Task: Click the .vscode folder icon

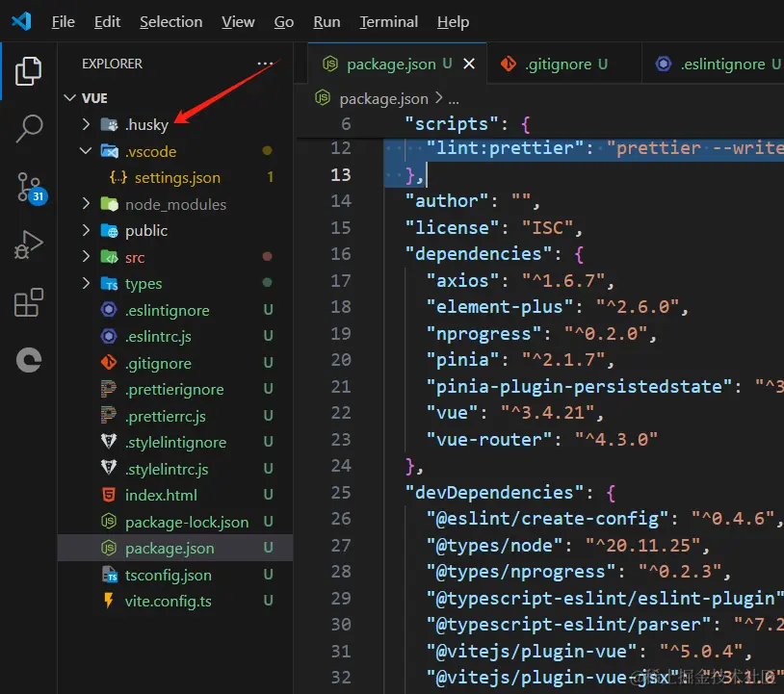Action: pos(109,151)
